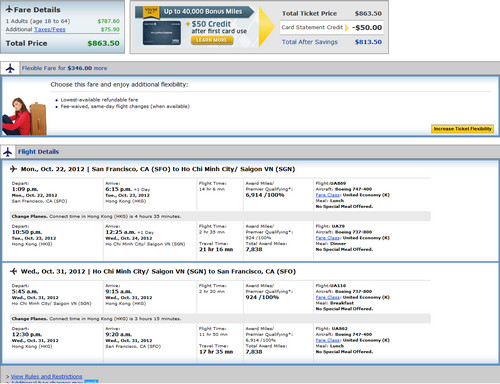Open Fare Class link for flight UA869

pos(328,195)
